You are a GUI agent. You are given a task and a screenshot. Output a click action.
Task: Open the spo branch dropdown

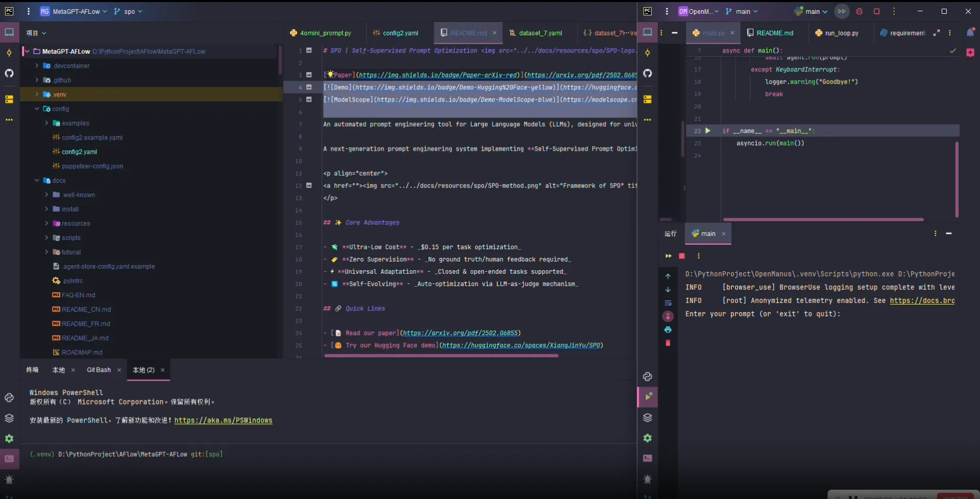pos(129,11)
